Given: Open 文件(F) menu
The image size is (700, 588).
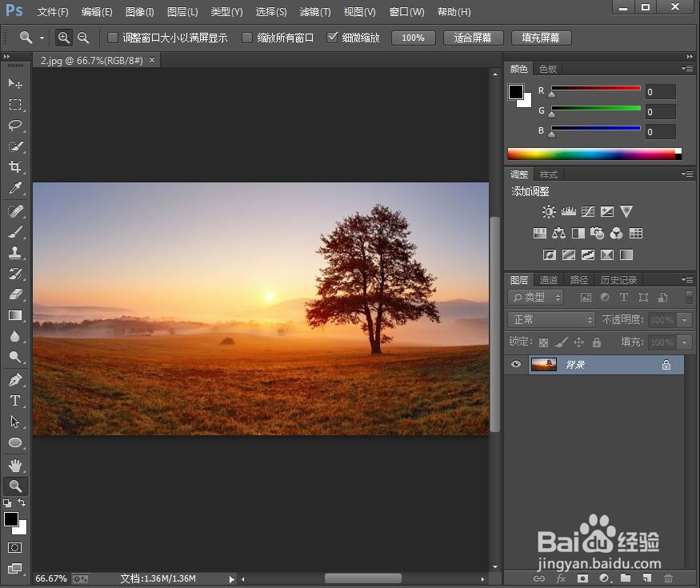Looking at the screenshot, I should click(53, 12).
